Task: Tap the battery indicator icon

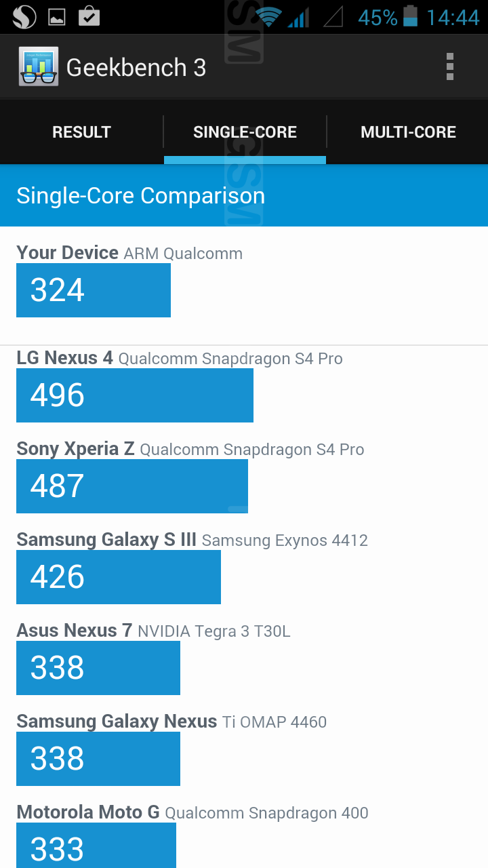Action: click(410, 16)
